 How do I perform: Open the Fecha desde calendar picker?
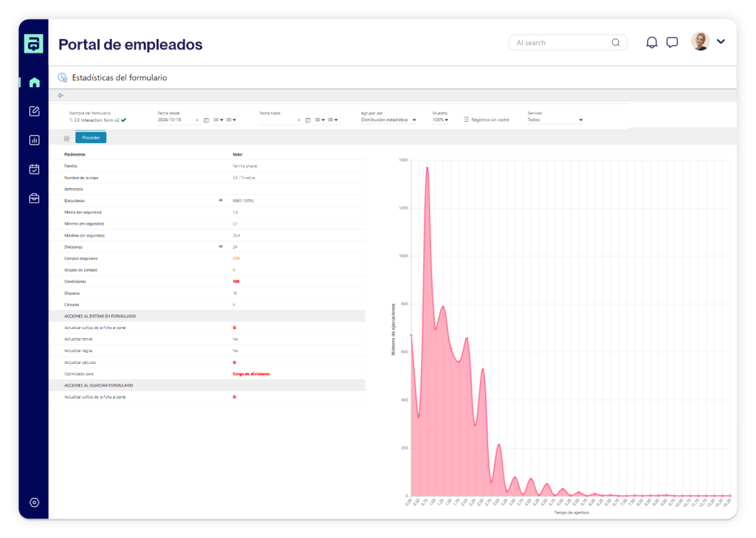pos(206,120)
